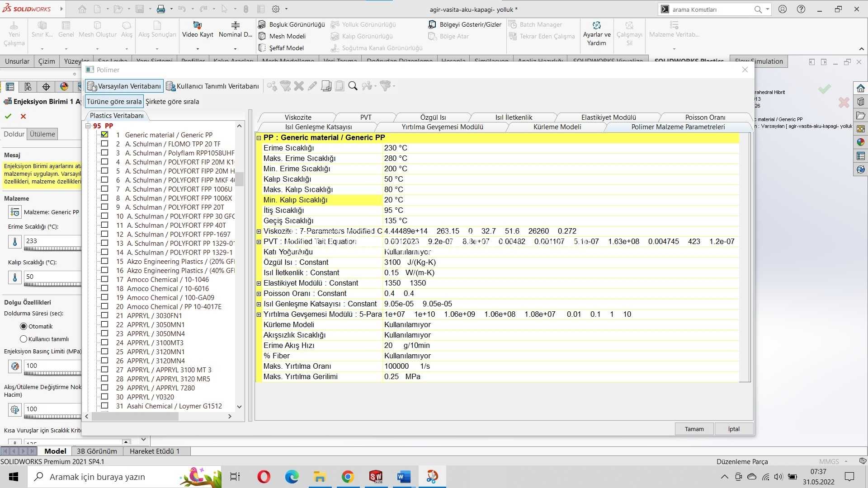
Task: Select the Şeffaf Model display
Action: point(281,48)
